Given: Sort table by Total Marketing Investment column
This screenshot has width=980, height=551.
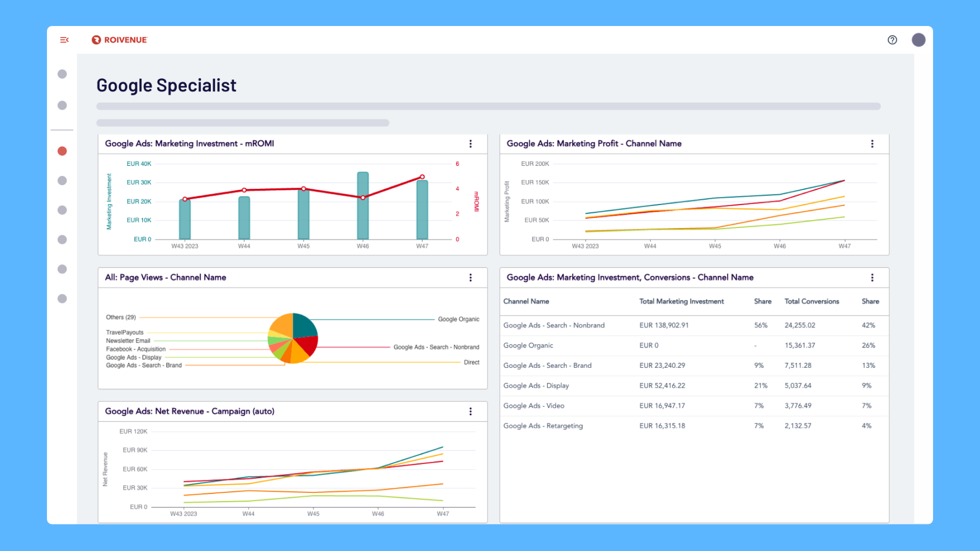Looking at the screenshot, I should (x=681, y=302).
